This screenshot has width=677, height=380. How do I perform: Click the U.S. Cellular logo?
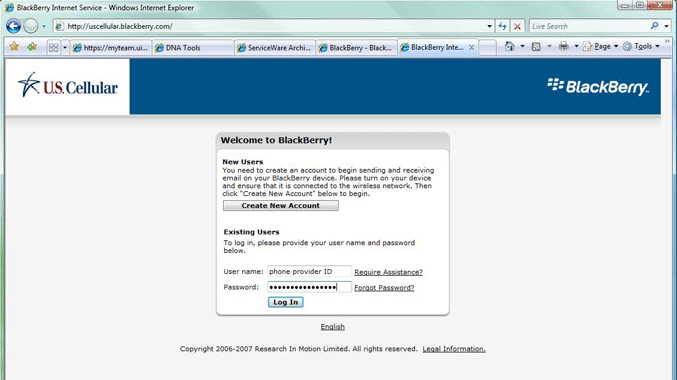[68, 86]
